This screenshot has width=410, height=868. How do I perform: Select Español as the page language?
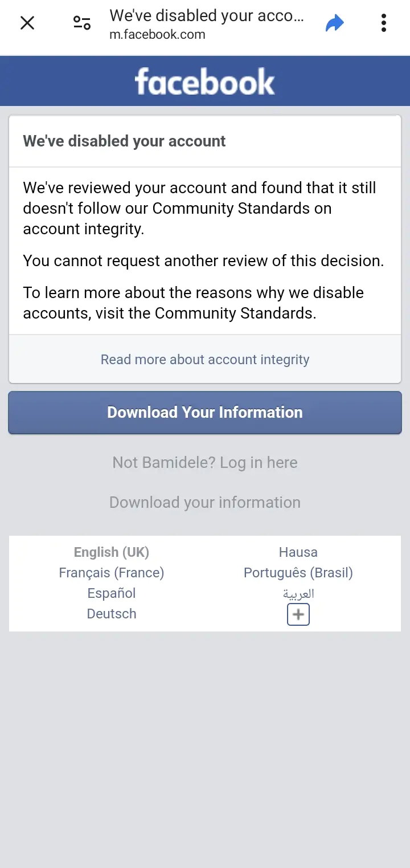coord(111,593)
